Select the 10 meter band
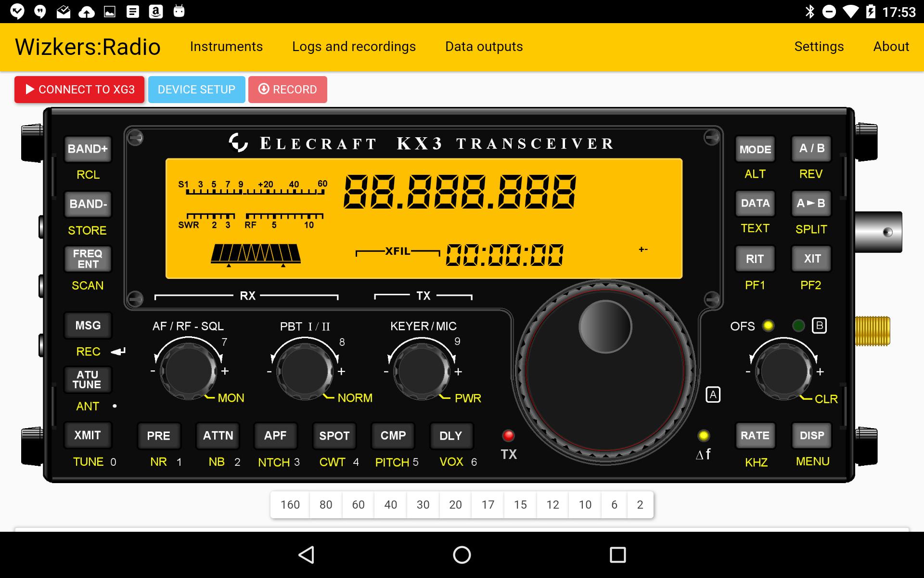This screenshot has height=578, width=924. click(585, 505)
